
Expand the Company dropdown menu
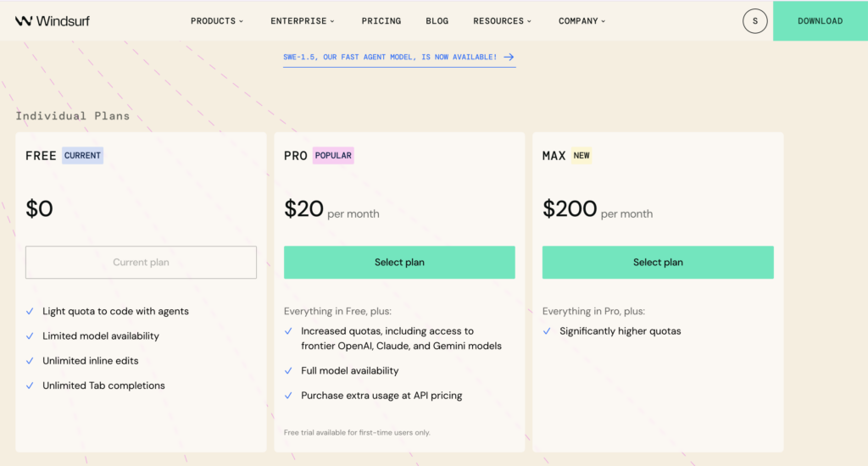pos(582,21)
